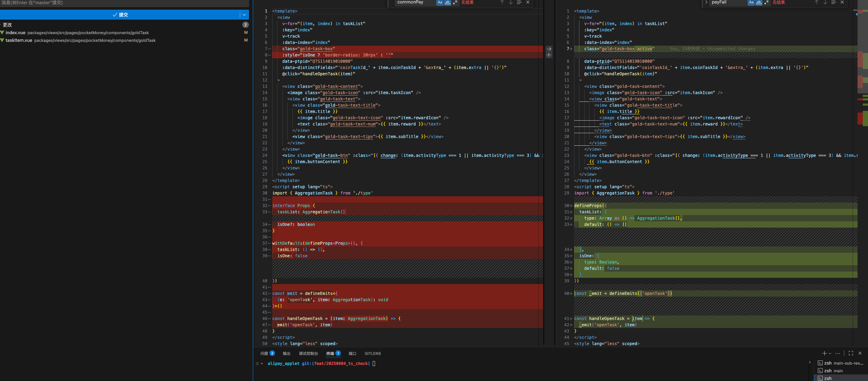Maximize the terminal panel size
868x381 pixels.
[851, 353]
